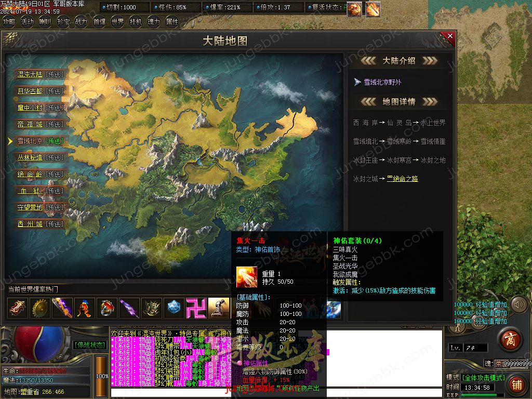Click the 集火一击 item icon in tooltip
The width and height of the screenshot is (532, 399).
tap(247, 277)
